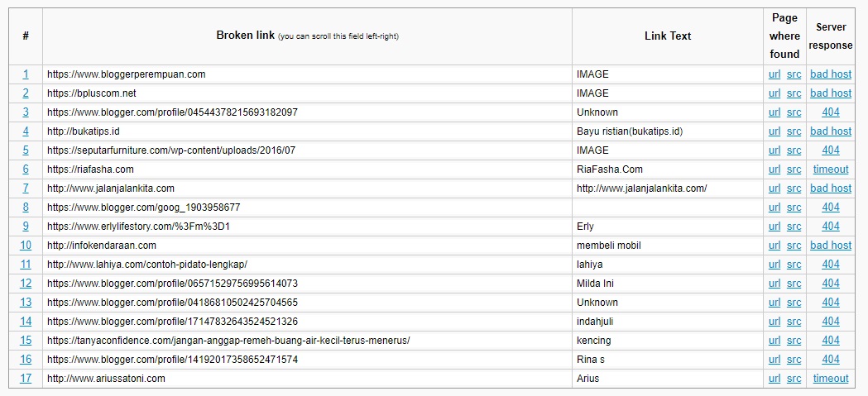The width and height of the screenshot is (868, 396).
Task: Open row number 17 link
Action: (26, 379)
